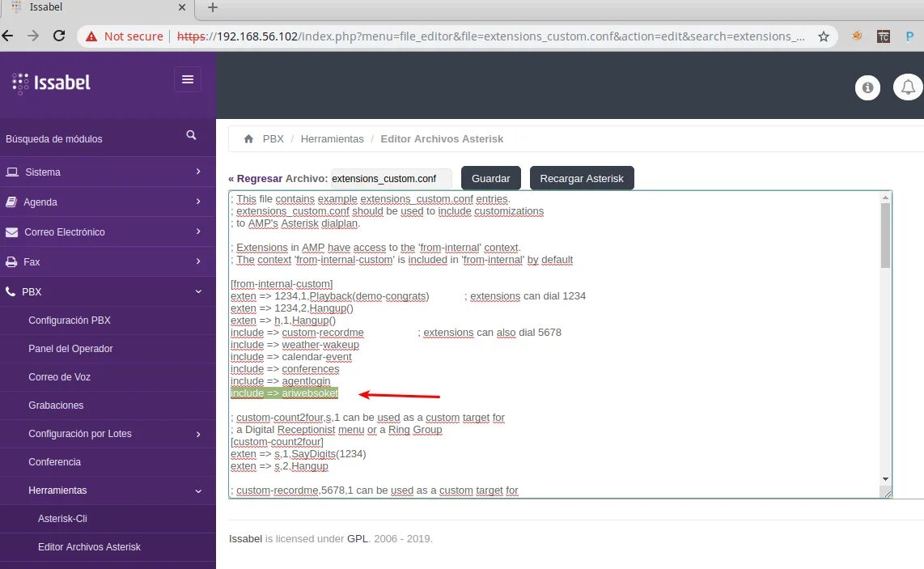Click the orange browser extension icon
This screenshot has height=569, width=924.
[857, 36]
